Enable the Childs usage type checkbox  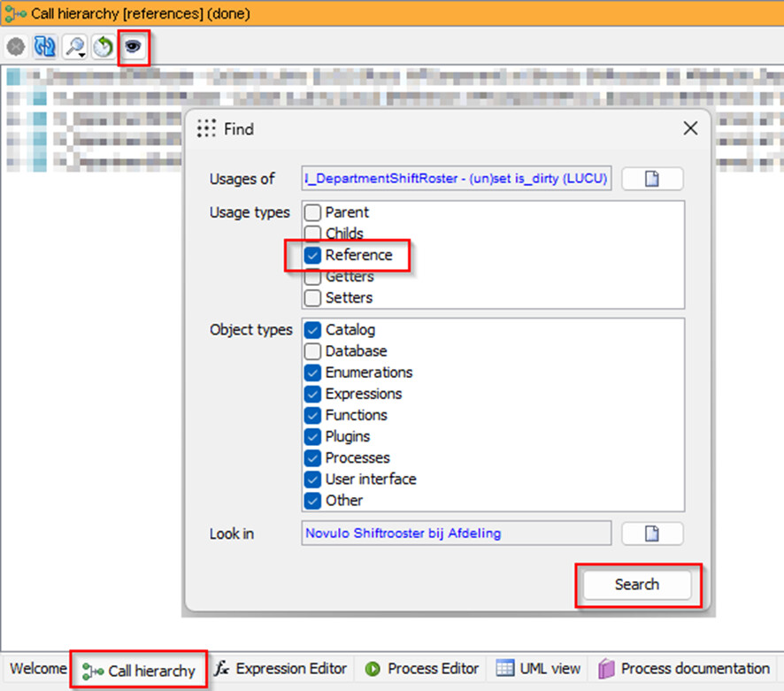(312, 233)
